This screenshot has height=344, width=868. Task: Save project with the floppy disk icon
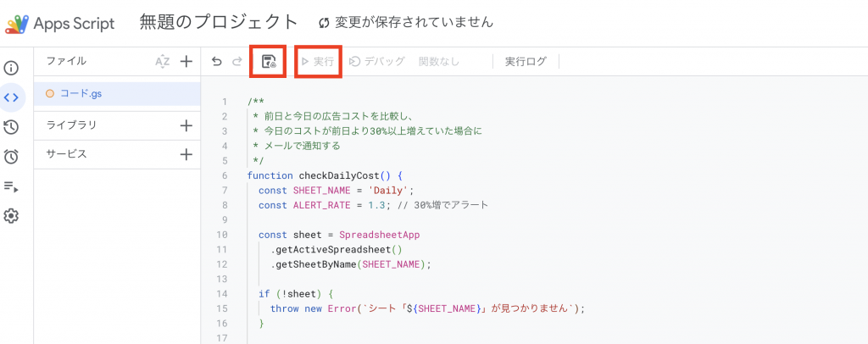pyautogui.click(x=269, y=61)
